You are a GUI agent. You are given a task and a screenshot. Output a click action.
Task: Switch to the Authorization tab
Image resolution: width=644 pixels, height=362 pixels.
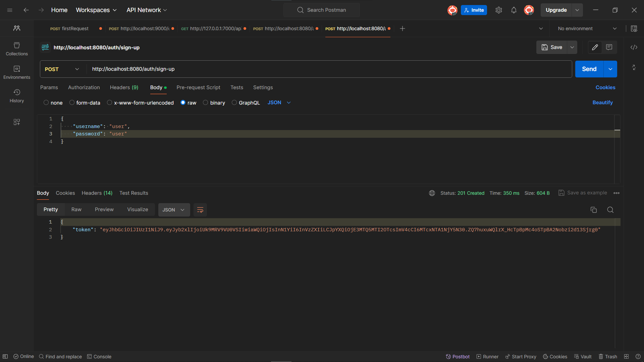[84, 87]
